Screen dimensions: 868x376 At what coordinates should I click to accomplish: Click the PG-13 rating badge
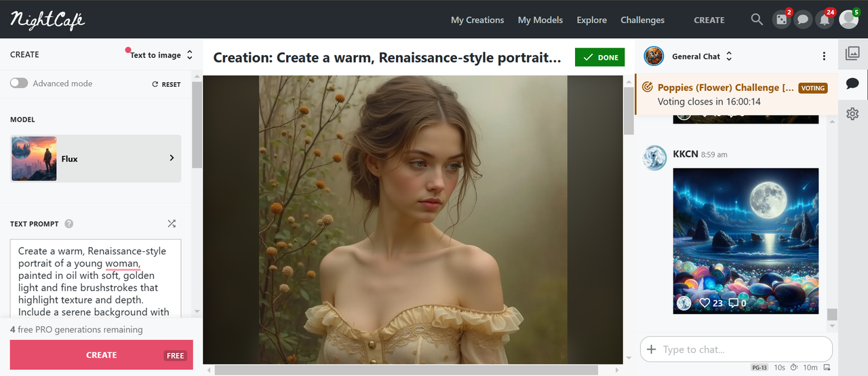tap(759, 367)
